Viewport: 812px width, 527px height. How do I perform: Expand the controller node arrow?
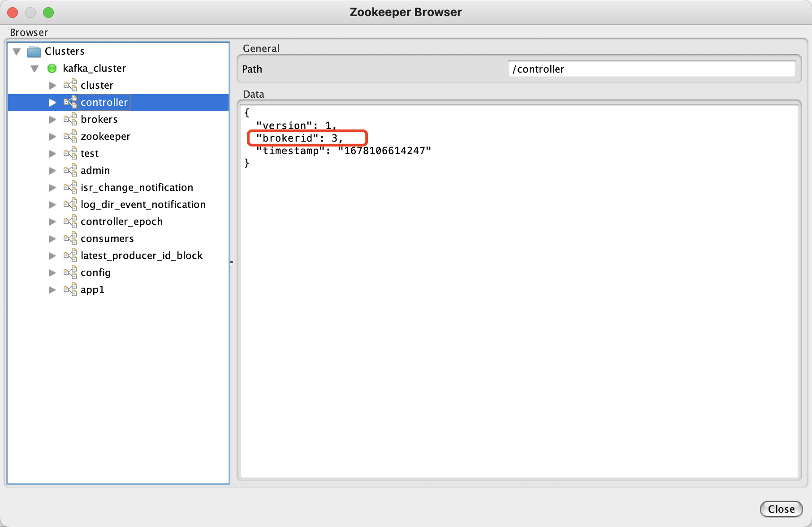[52, 103]
